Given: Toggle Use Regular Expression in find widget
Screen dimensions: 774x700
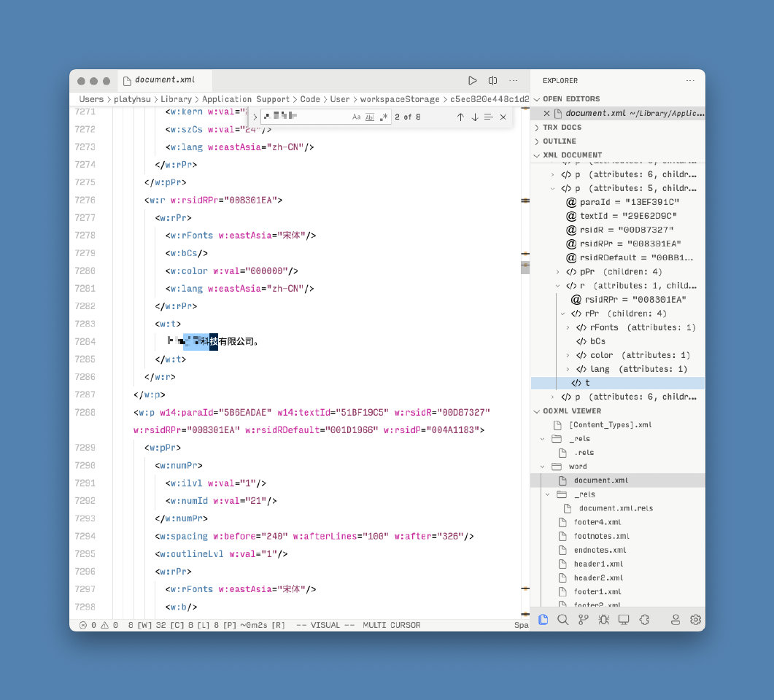Looking at the screenshot, I should [x=384, y=117].
